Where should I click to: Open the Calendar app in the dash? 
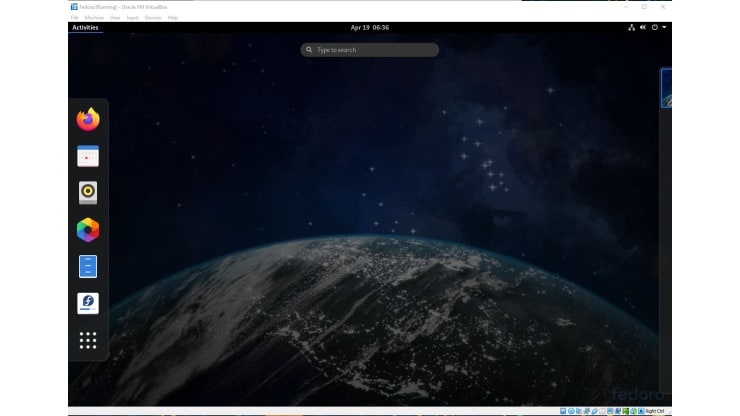click(88, 156)
